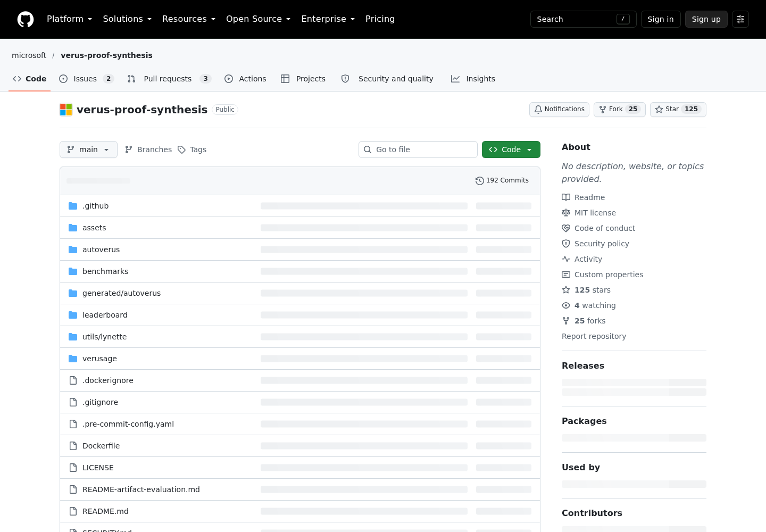Switch to the Pull requests tab
Viewport: 766px width, 532px height.
(x=169, y=79)
